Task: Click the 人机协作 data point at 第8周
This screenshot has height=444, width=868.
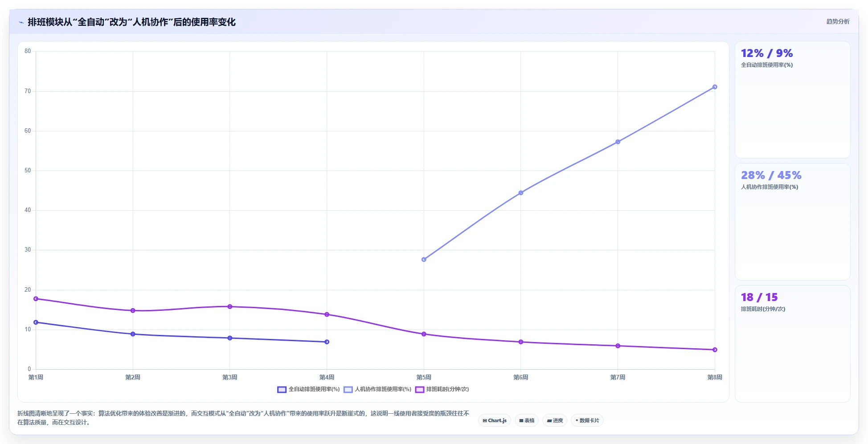Action: [x=715, y=87]
